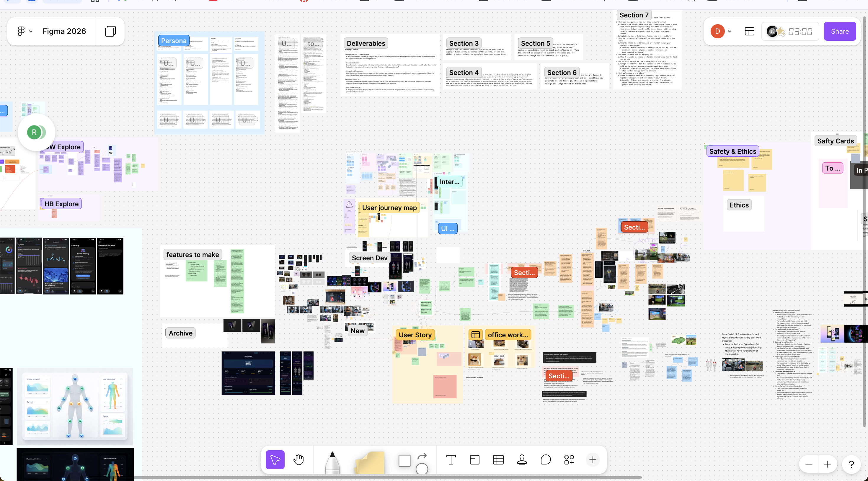The width and height of the screenshot is (868, 481).
Task: Select the hand pan tool
Action: [298, 460]
